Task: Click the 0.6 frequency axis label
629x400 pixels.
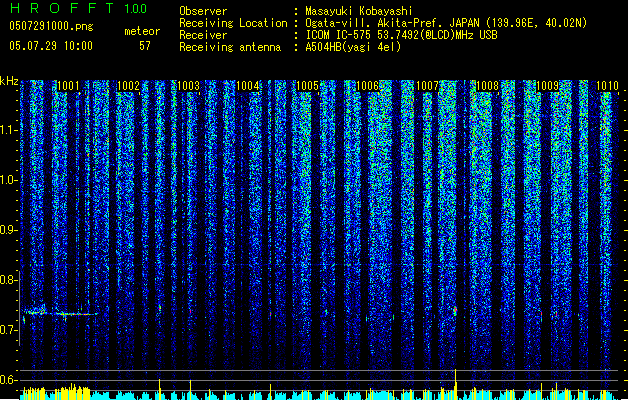Action: pyautogui.click(x=9, y=380)
